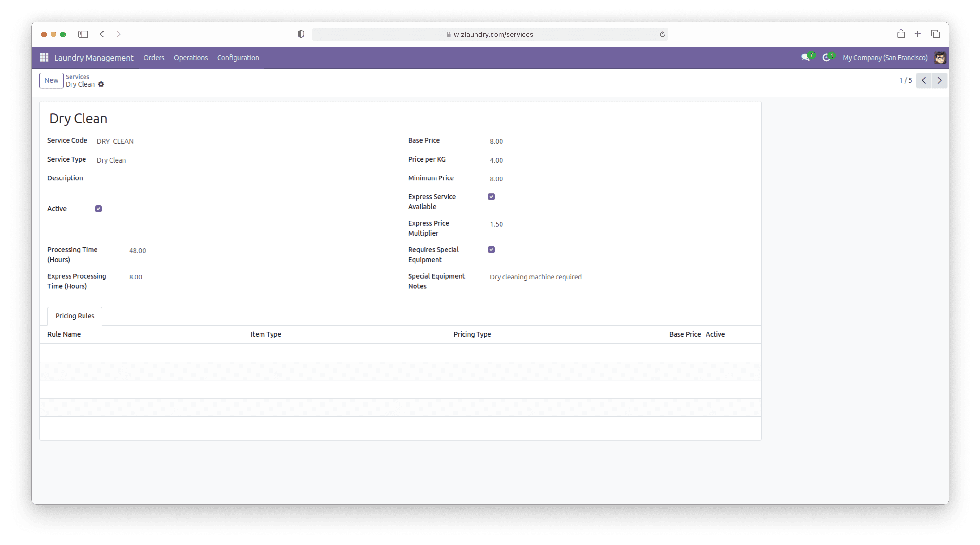The image size is (980, 545).
Task: Click the privacy shield icon
Action: (x=301, y=34)
